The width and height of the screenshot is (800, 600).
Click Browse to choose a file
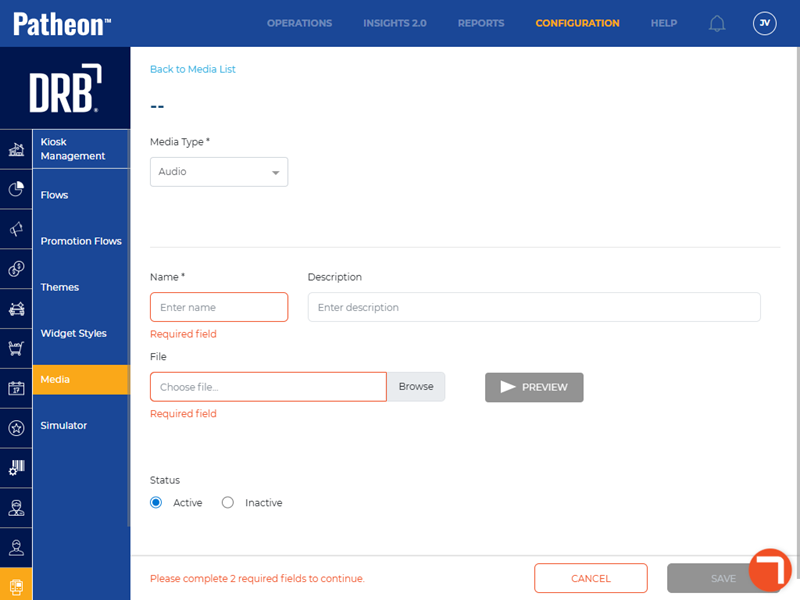(x=416, y=387)
